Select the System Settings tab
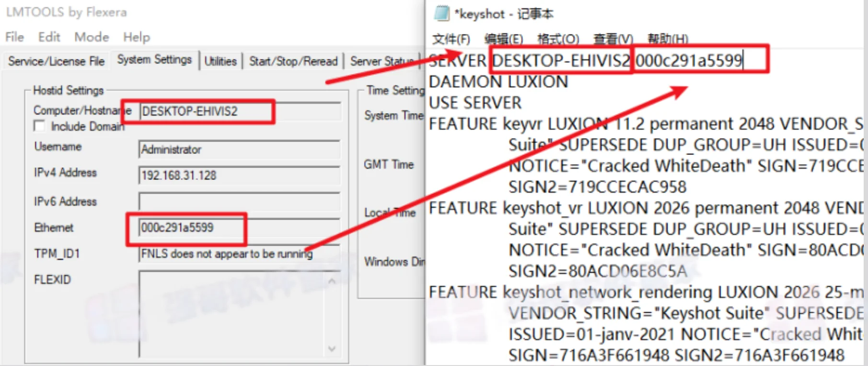Image resolution: width=868 pixels, height=366 pixels. (x=154, y=59)
